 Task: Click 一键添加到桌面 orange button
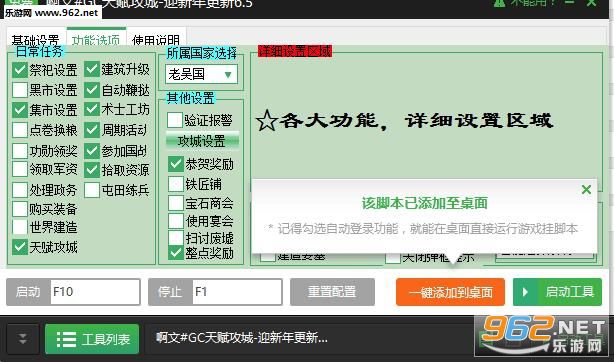click(450, 292)
